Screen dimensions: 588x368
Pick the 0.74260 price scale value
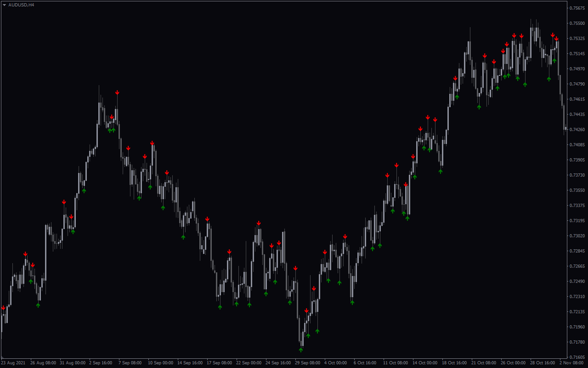[577, 129]
